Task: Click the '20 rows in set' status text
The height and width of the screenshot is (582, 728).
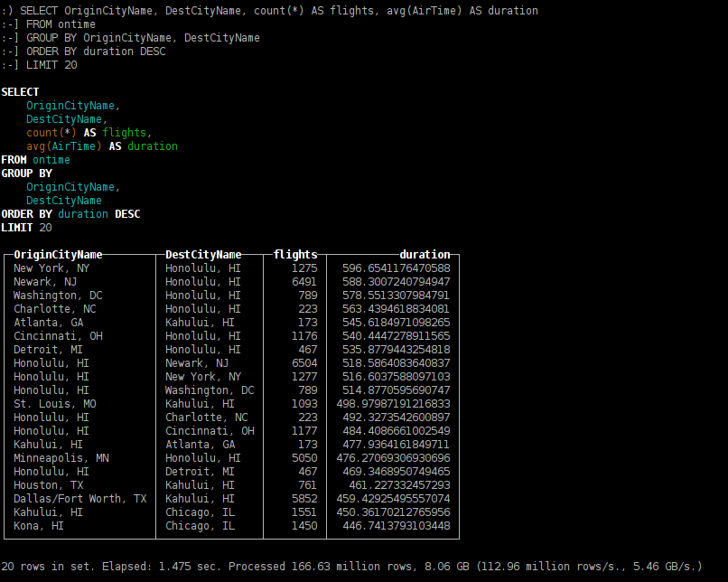Action: (47, 567)
